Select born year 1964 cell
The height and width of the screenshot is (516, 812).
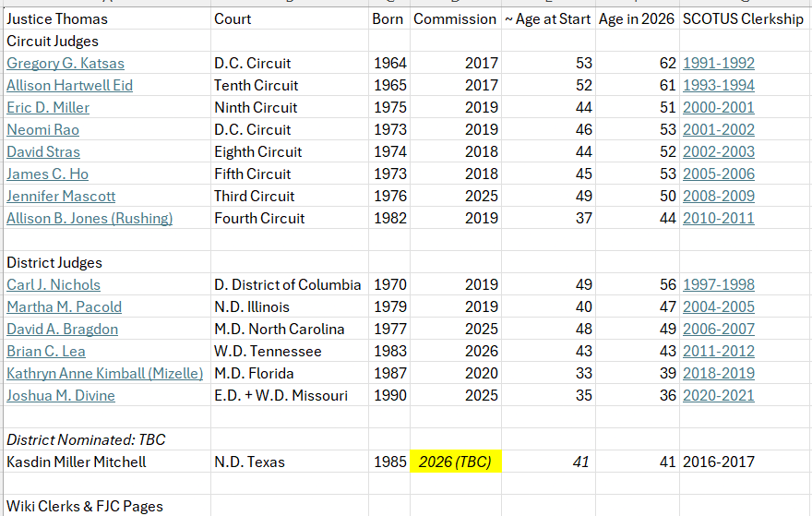tap(389, 63)
